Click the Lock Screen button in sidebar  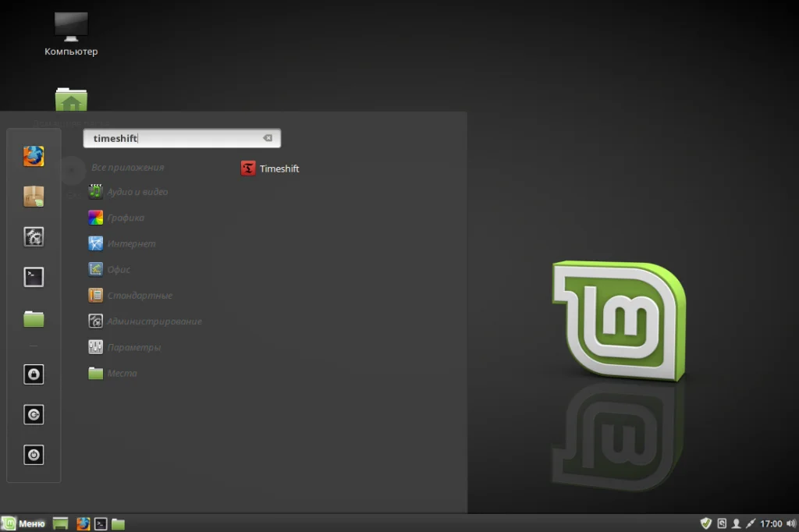click(34, 374)
